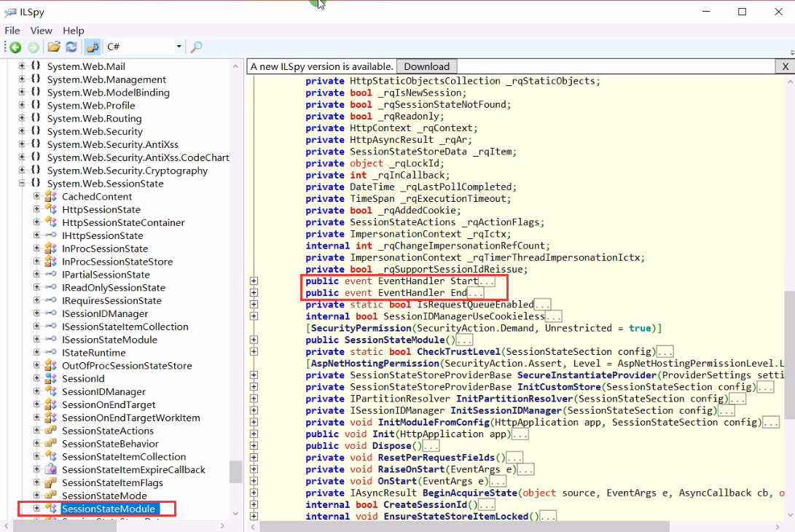Follow the BeginAcquireState method link
Screen dimensions: 795x532
point(470,493)
